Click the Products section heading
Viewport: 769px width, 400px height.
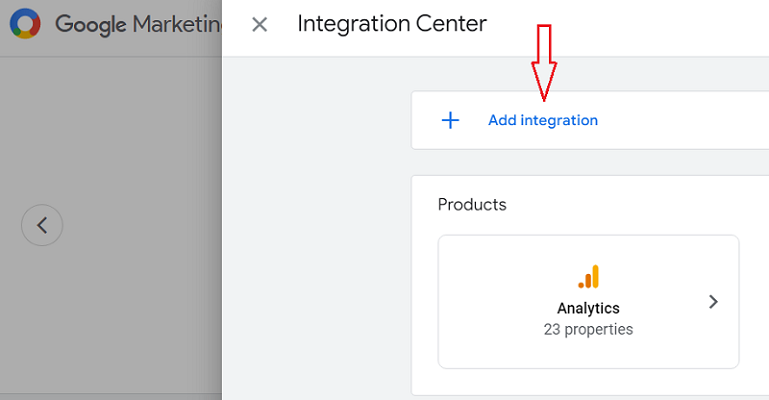point(472,204)
